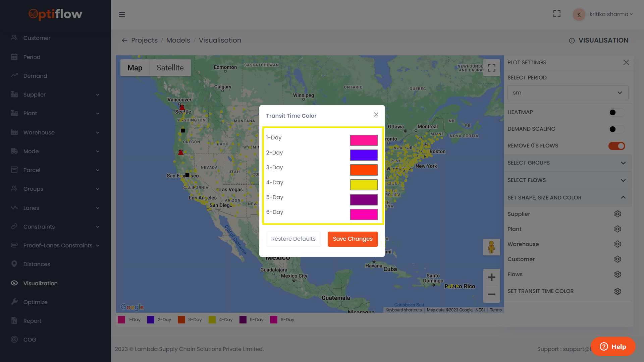Open the Select Period dropdown
Image resolution: width=644 pixels, height=362 pixels.
pyautogui.click(x=568, y=93)
